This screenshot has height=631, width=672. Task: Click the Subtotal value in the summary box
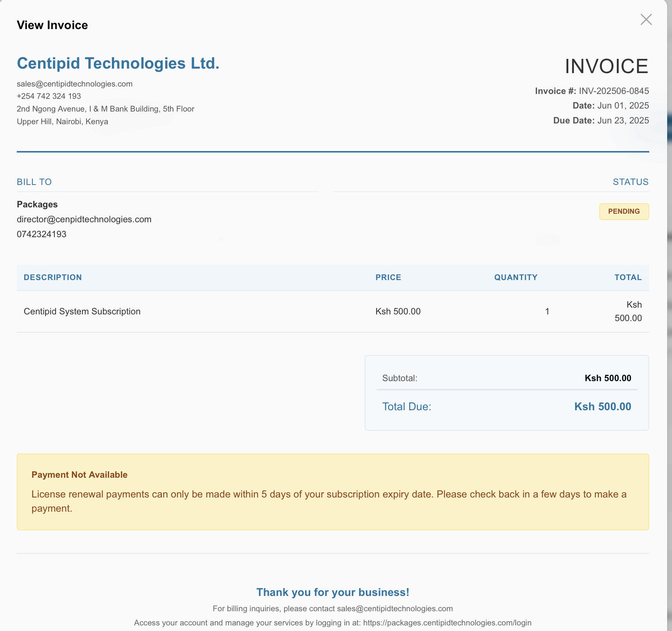point(607,378)
